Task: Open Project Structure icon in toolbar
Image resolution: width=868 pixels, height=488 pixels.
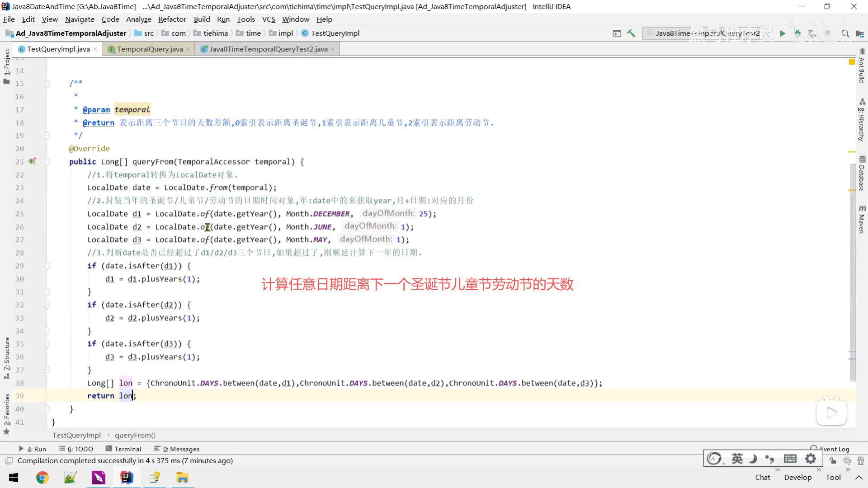Action: click(860, 33)
